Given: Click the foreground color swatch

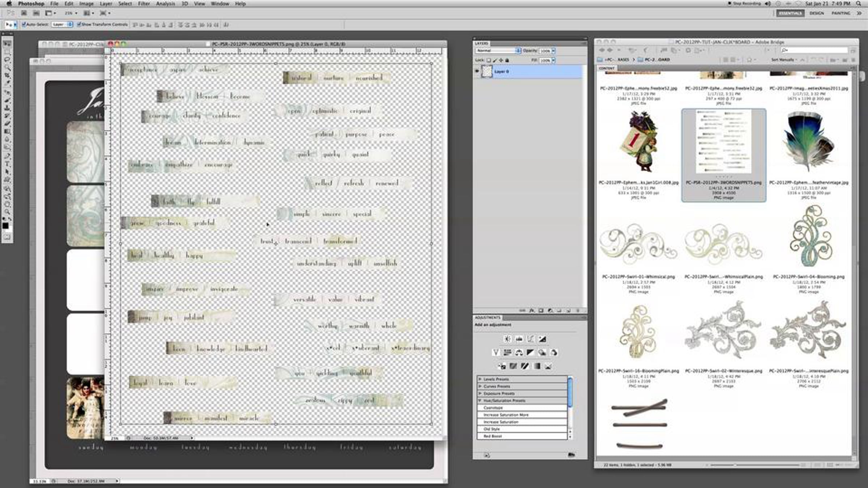Looking at the screenshot, I should coord(5,226).
